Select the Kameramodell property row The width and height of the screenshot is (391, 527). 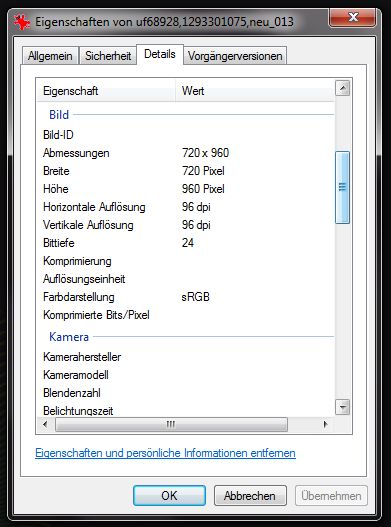click(x=185, y=375)
